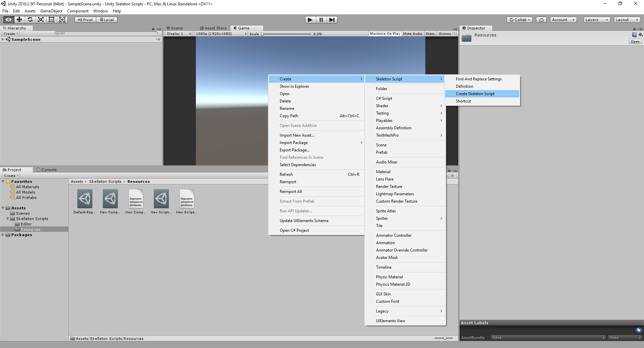Toggle Local/Global handle rotation
Viewport: 644px width, 348px height.
click(107, 20)
